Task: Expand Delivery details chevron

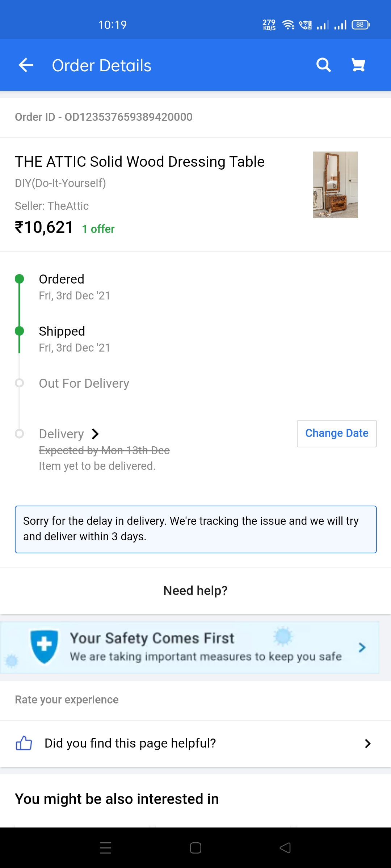Action: 95,434
